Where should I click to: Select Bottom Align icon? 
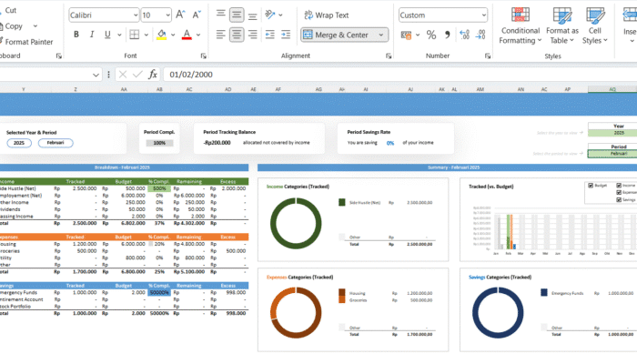click(252, 15)
